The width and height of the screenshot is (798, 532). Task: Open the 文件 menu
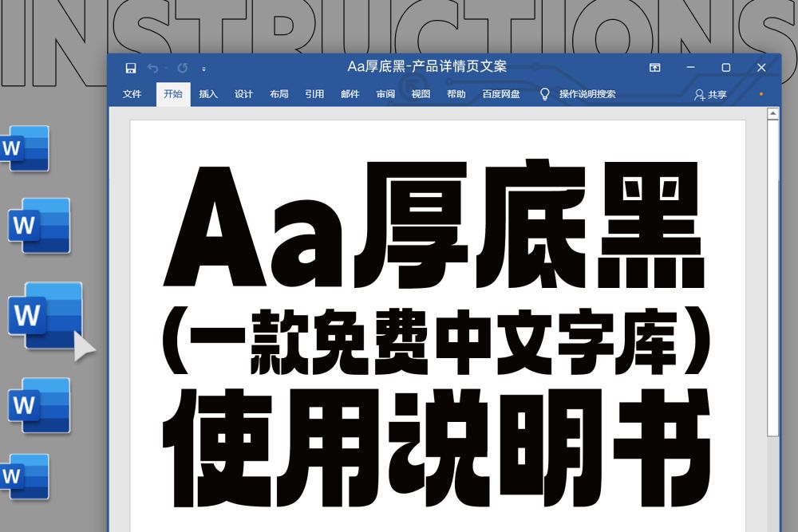132,93
